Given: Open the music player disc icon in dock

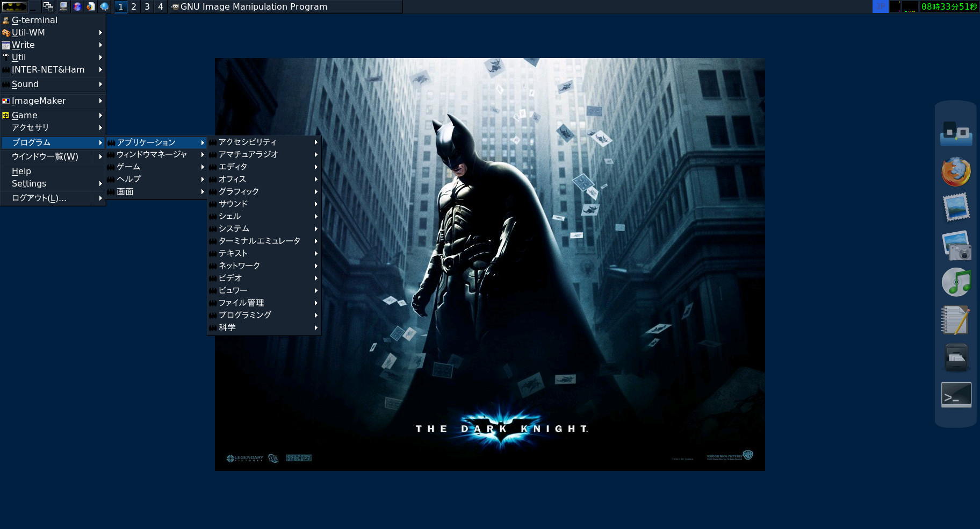Looking at the screenshot, I should 956,282.
